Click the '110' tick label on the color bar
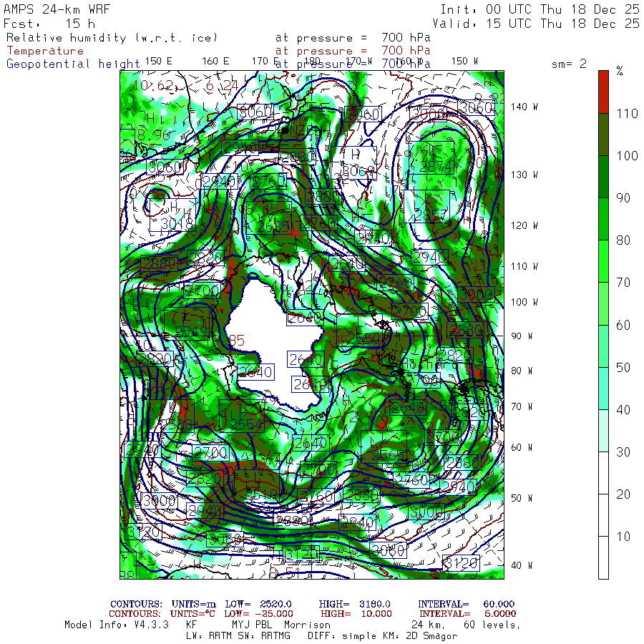This screenshot has height=644, width=644. 627,114
